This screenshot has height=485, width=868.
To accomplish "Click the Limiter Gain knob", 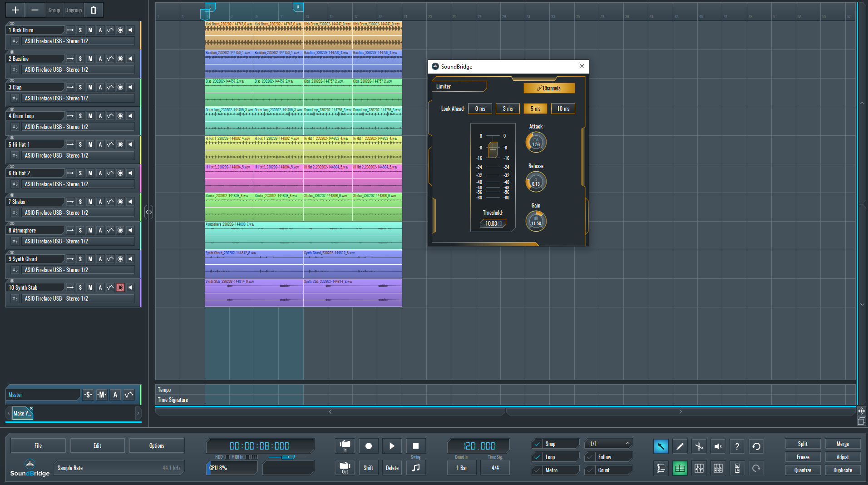I will click(536, 221).
